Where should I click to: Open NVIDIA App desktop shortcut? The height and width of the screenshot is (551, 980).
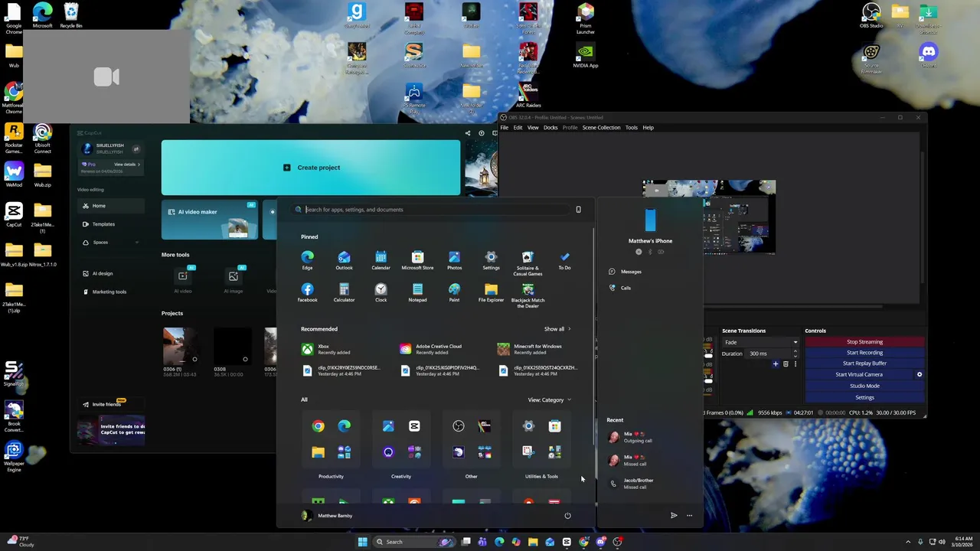point(586,56)
